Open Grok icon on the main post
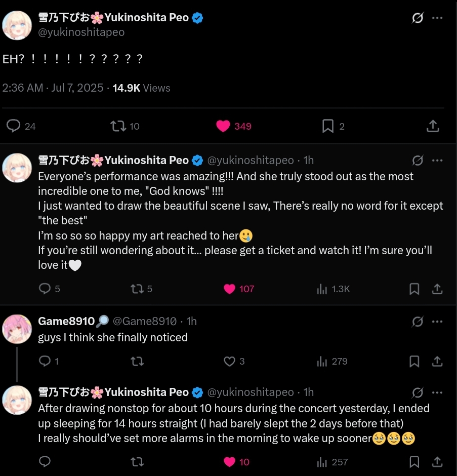The image size is (457, 476). coord(418,18)
